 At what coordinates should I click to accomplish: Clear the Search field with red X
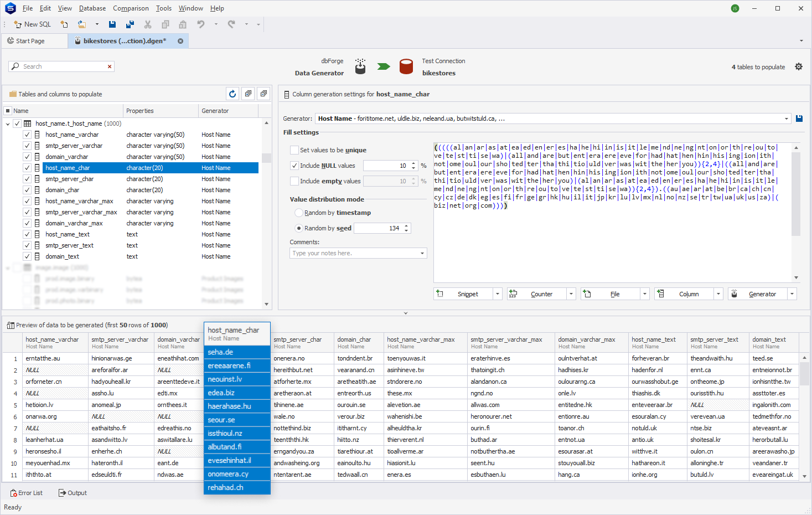[110, 66]
